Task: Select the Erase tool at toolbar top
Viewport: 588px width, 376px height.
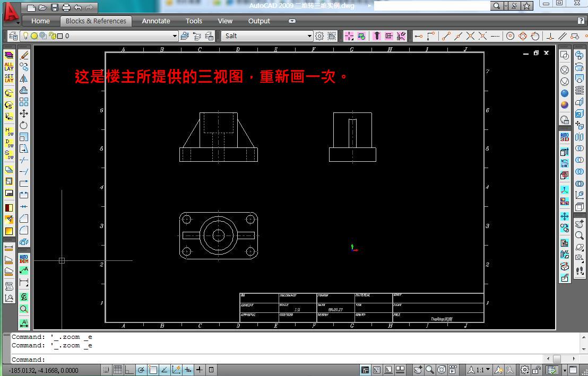Action: click(x=24, y=55)
